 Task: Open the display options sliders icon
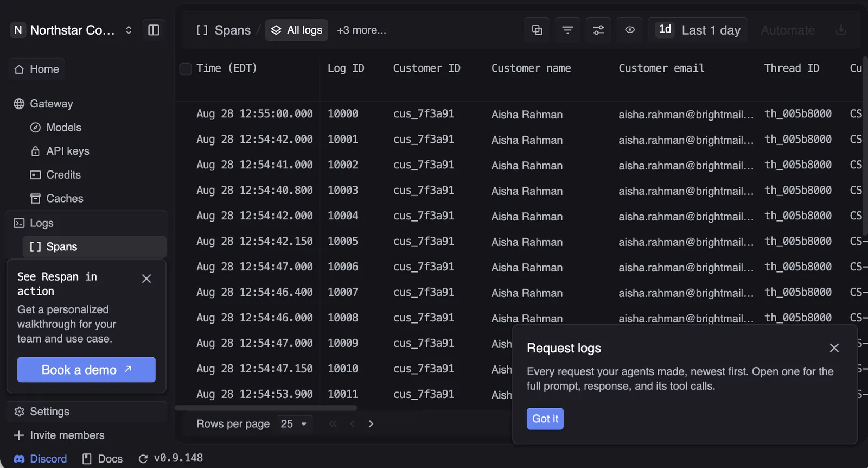598,30
